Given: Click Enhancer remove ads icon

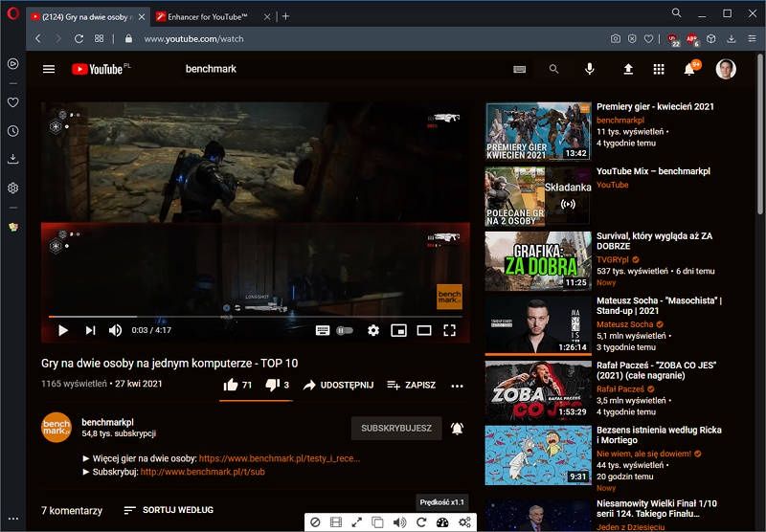Looking at the screenshot, I should (315, 522).
